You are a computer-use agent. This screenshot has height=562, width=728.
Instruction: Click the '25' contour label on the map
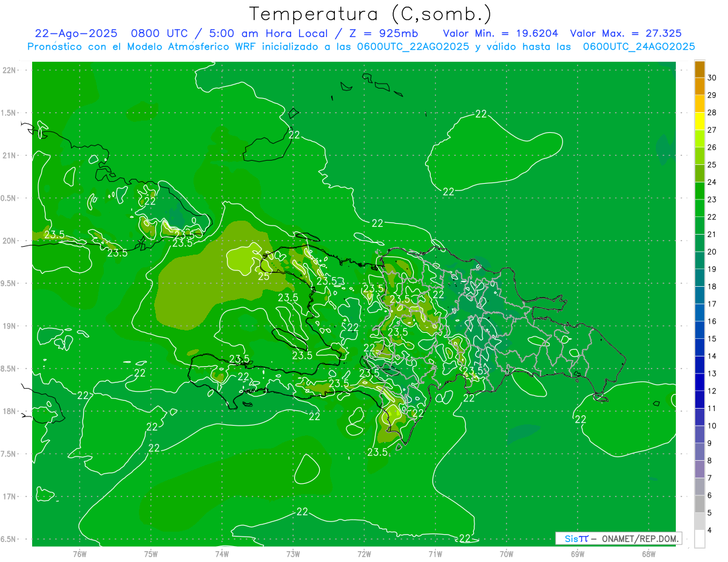point(264,276)
